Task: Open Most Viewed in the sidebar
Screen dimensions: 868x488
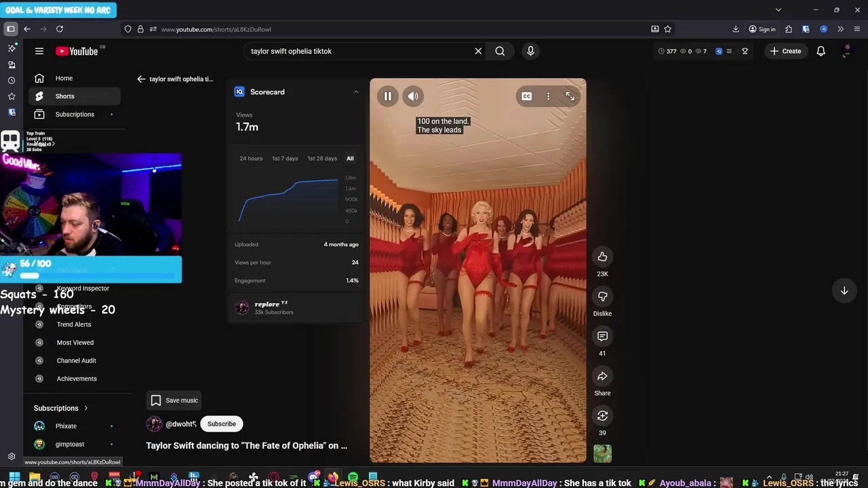Action: click(75, 342)
